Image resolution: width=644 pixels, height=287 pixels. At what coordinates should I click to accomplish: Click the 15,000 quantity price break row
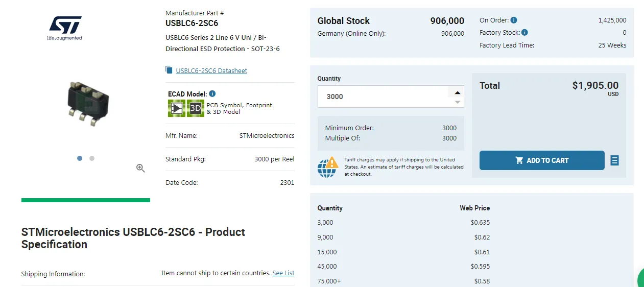point(403,252)
